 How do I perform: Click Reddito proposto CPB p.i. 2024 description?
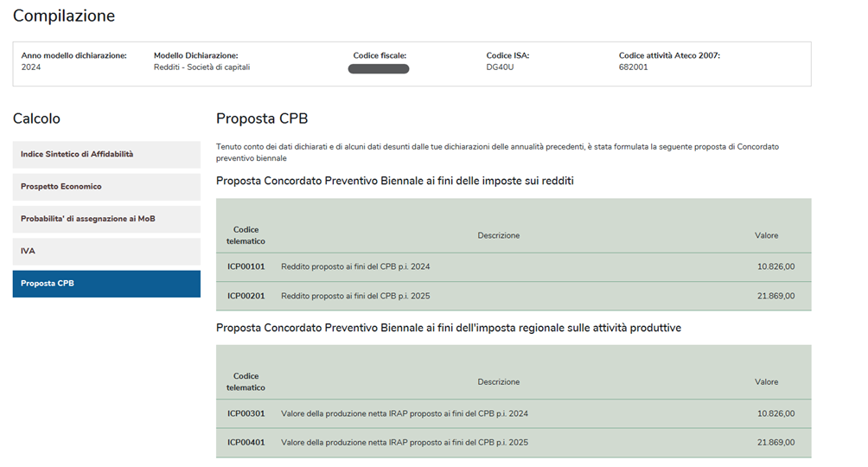pos(355,266)
